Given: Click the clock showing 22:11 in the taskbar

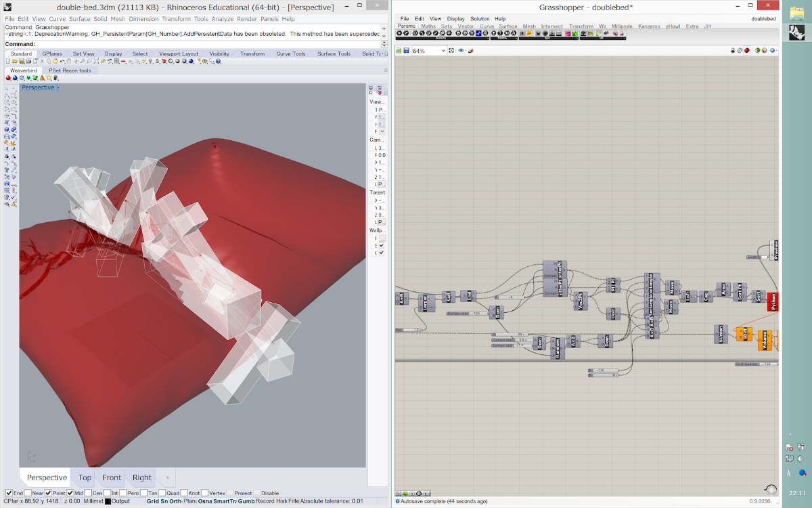Looking at the screenshot, I should click(797, 492).
